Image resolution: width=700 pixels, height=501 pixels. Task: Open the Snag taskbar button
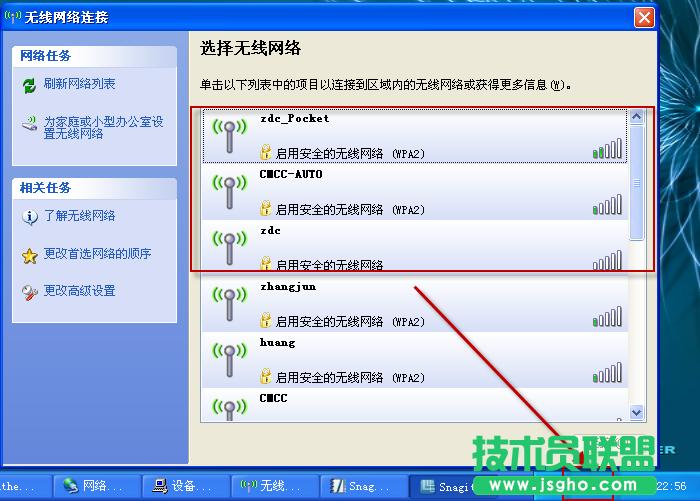[363, 486]
